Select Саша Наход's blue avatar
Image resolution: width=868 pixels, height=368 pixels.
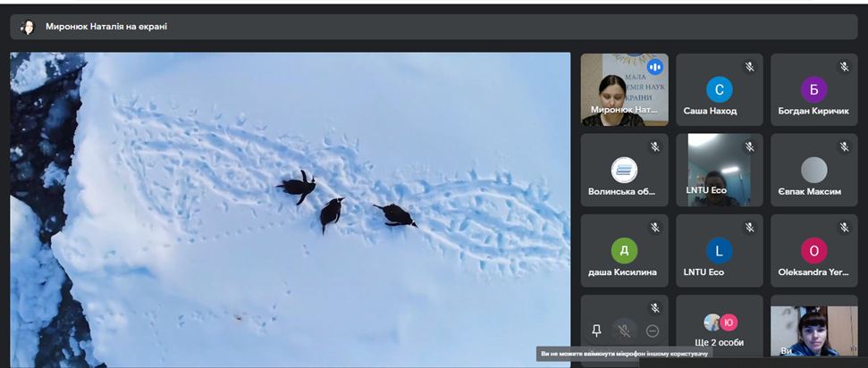pyautogui.click(x=719, y=89)
